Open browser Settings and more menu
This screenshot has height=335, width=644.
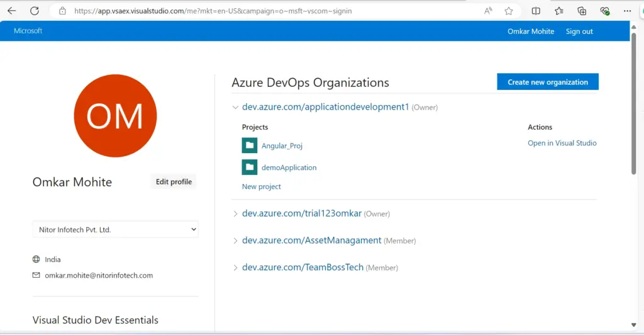[x=627, y=11]
